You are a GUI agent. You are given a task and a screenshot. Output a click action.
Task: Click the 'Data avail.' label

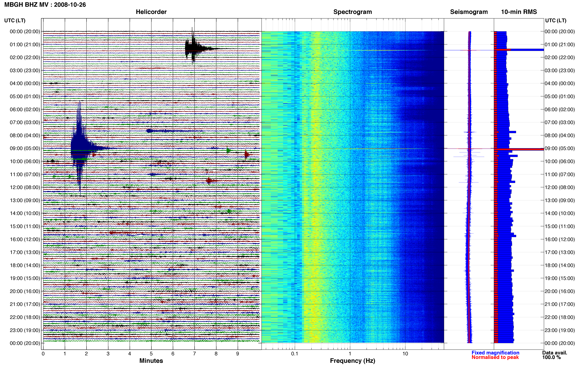[x=555, y=353]
